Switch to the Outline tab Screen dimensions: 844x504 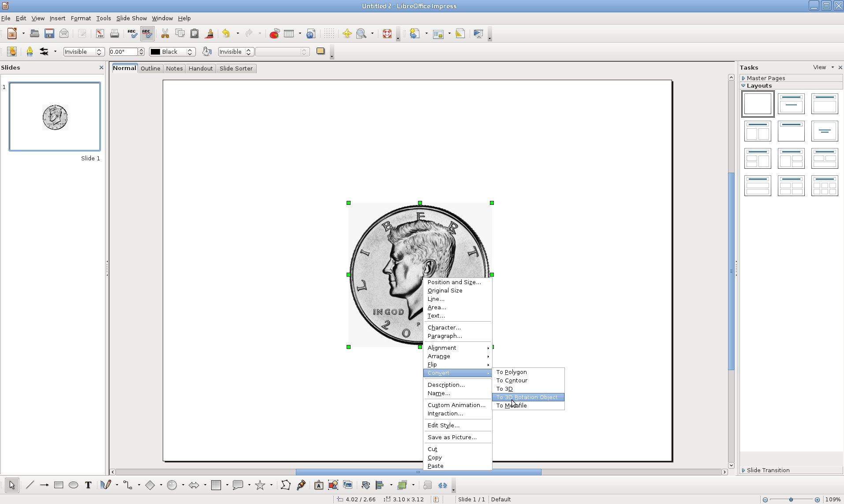pos(150,68)
